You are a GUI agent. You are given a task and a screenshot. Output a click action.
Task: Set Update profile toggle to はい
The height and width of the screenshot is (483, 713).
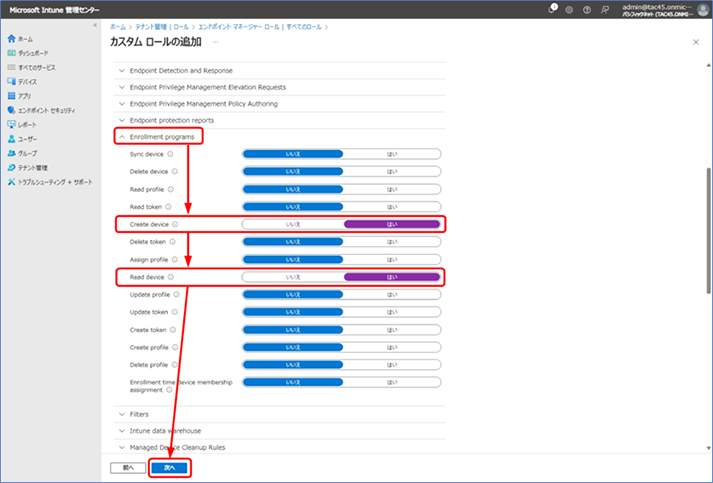click(392, 295)
